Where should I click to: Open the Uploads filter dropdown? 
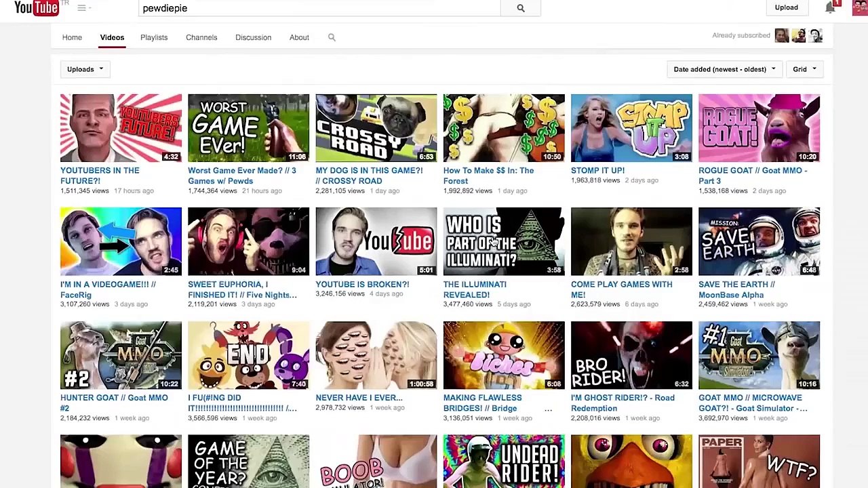coord(85,69)
